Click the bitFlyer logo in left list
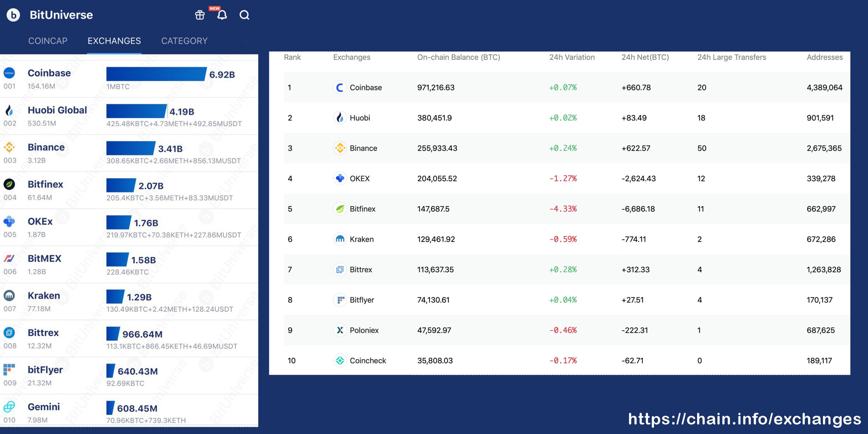Viewport: 868px width, 434px height. coord(9,370)
